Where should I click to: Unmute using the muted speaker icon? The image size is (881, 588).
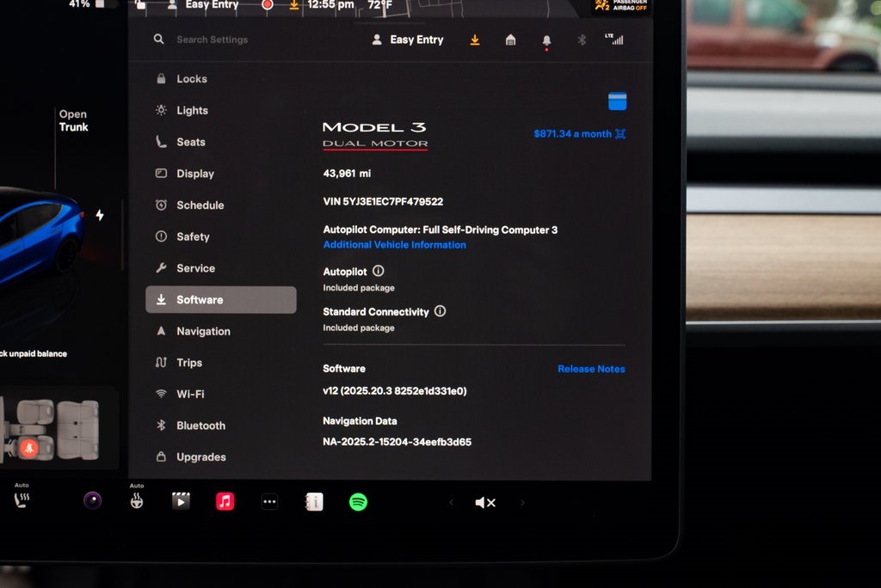click(x=485, y=503)
